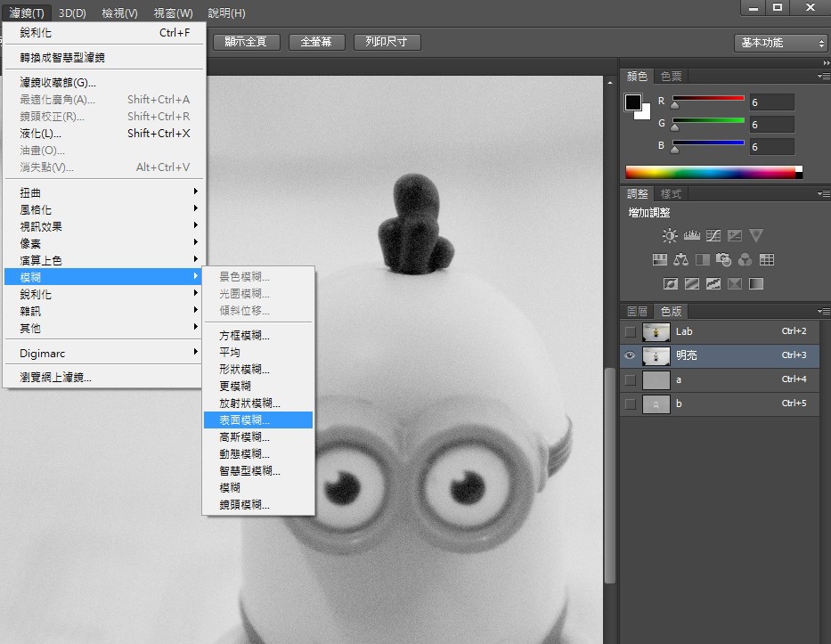
Task: Switch to the 色票 tab
Action: 671,77
